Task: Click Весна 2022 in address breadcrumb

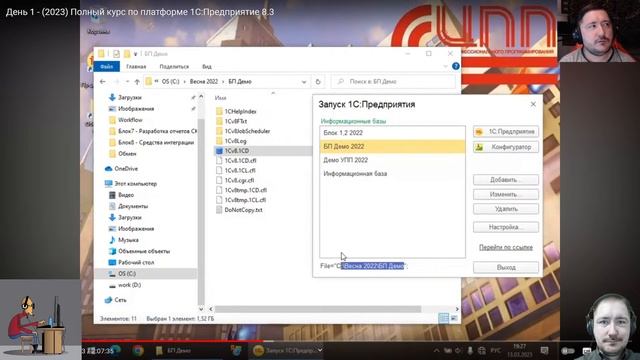Action: [204, 82]
